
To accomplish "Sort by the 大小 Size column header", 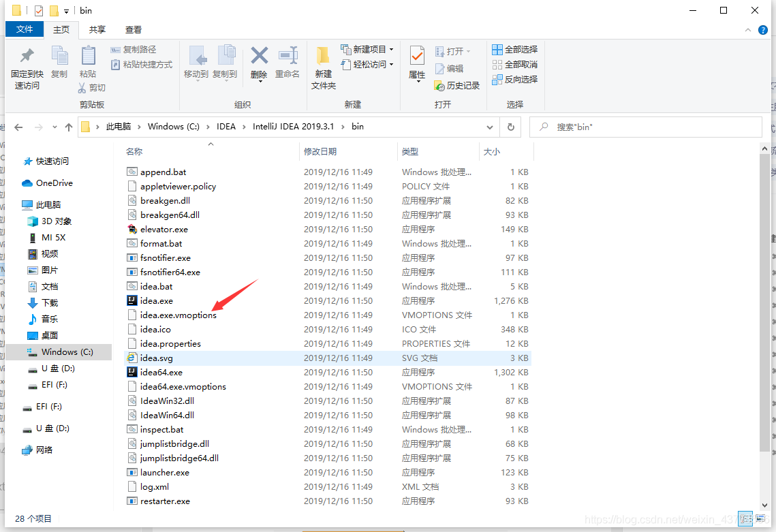I will click(x=491, y=151).
